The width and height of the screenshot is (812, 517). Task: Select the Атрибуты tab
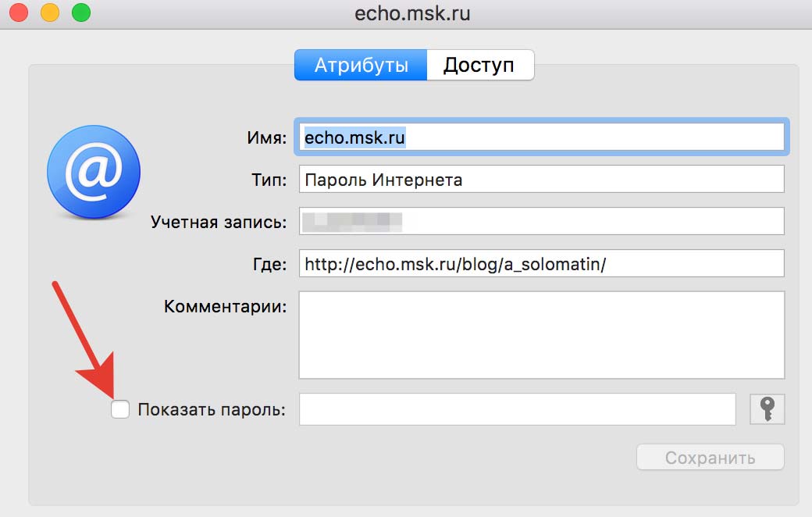click(361, 65)
